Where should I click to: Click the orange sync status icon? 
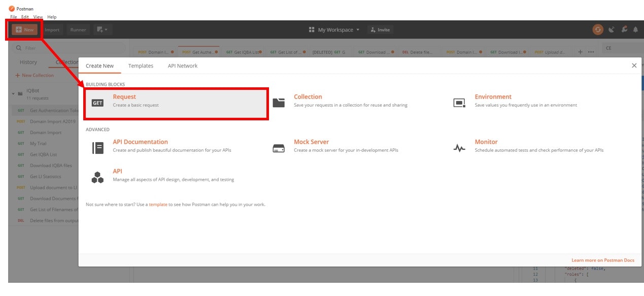(598, 29)
